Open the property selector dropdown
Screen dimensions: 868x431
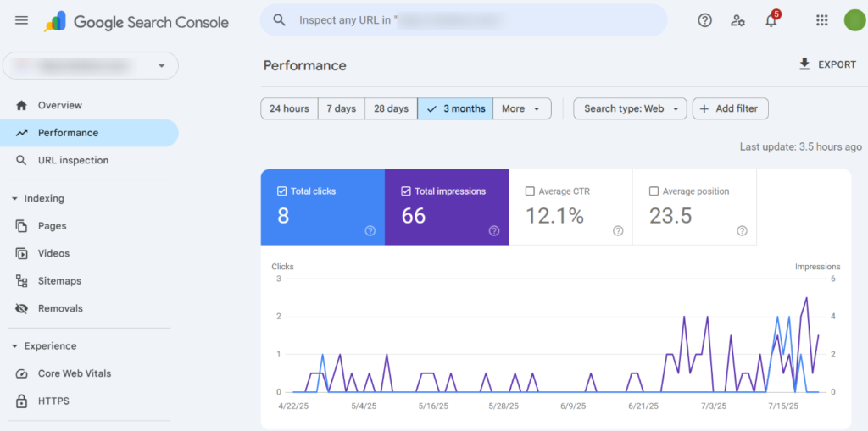91,65
